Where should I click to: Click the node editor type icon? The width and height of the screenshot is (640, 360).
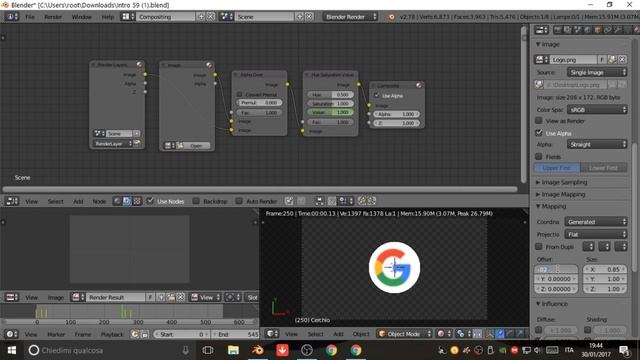coord(12,201)
